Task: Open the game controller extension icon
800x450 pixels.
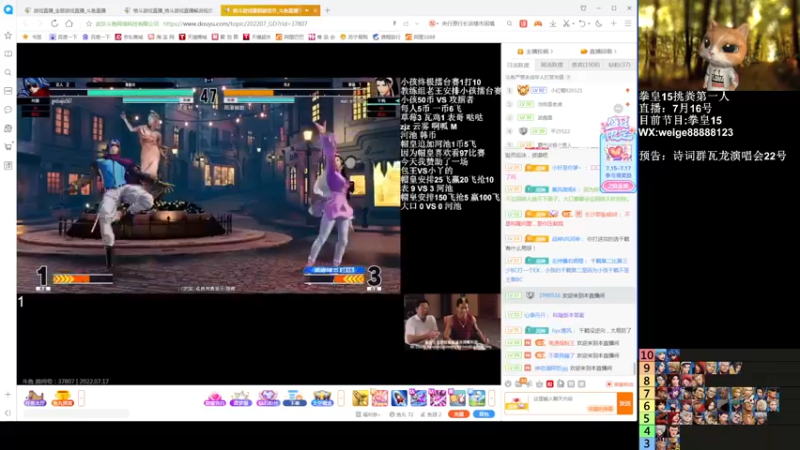Action: click(x=538, y=23)
